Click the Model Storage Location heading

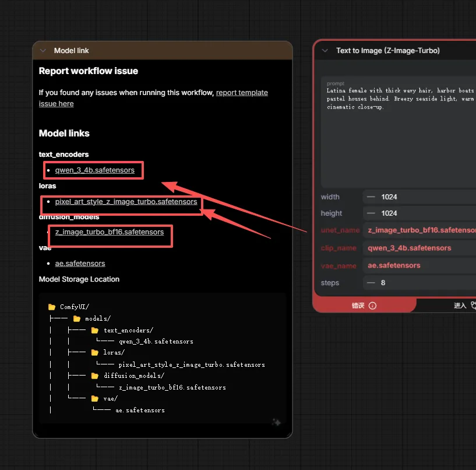(x=79, y=279)
